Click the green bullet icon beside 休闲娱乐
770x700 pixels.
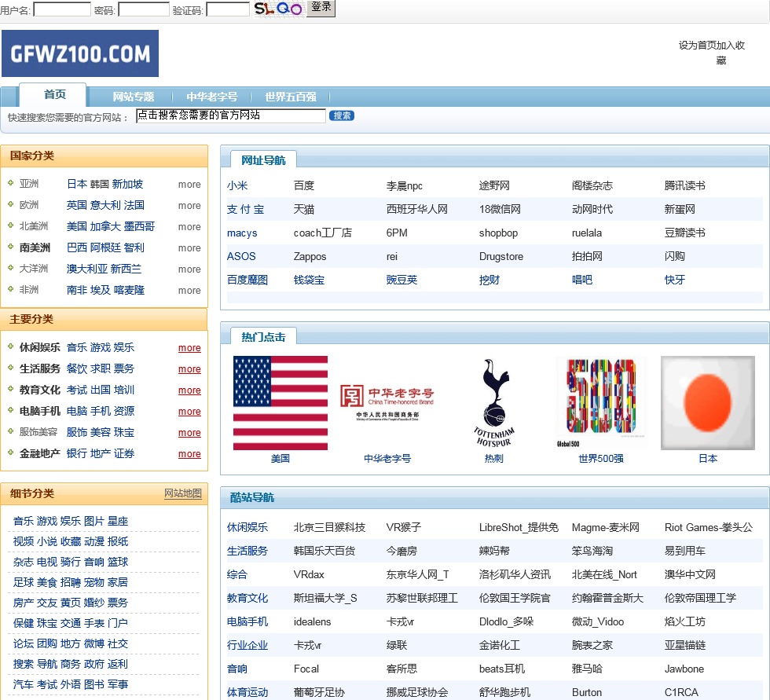[10, 346]
